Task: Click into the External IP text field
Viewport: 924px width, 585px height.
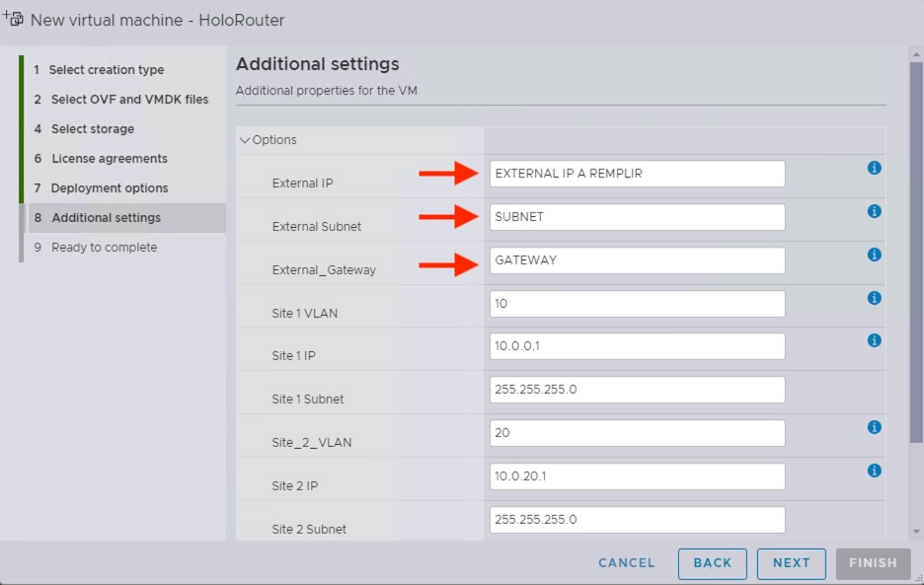Action: 637,174
